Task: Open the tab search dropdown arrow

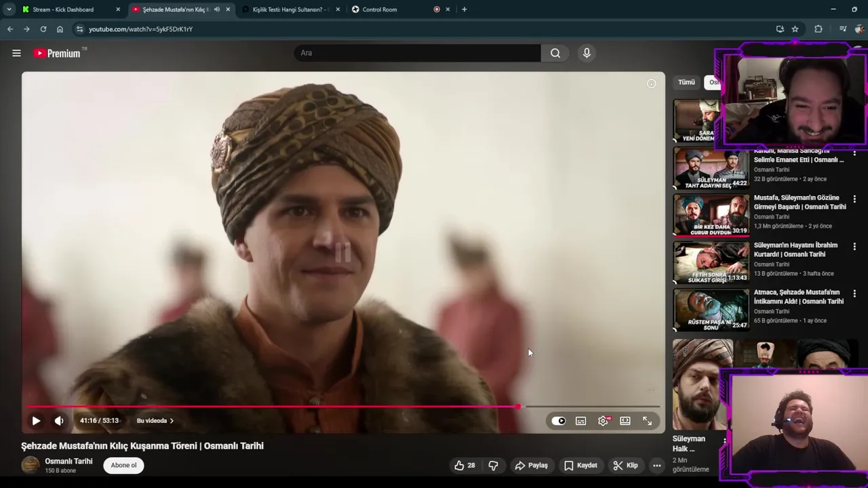Action: 9,9
